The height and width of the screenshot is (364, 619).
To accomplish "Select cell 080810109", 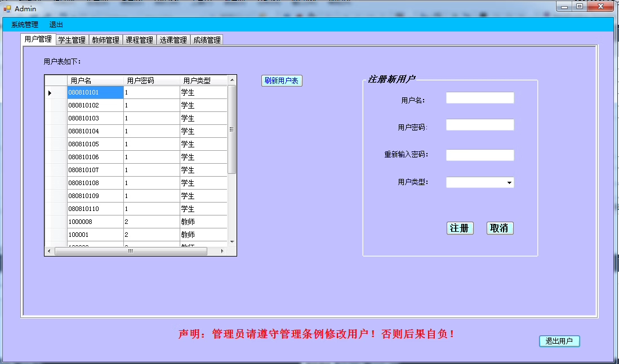I will [95, 196].
